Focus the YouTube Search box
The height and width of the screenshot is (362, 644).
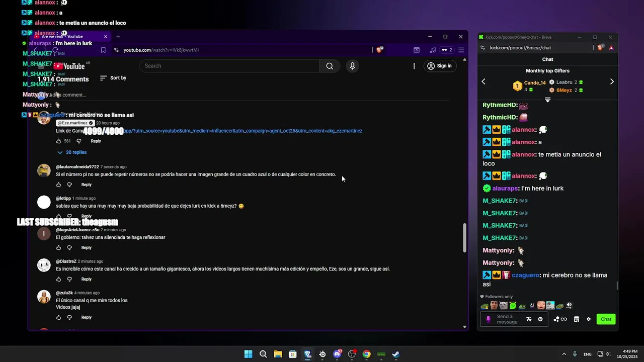[x=229, y=66]
